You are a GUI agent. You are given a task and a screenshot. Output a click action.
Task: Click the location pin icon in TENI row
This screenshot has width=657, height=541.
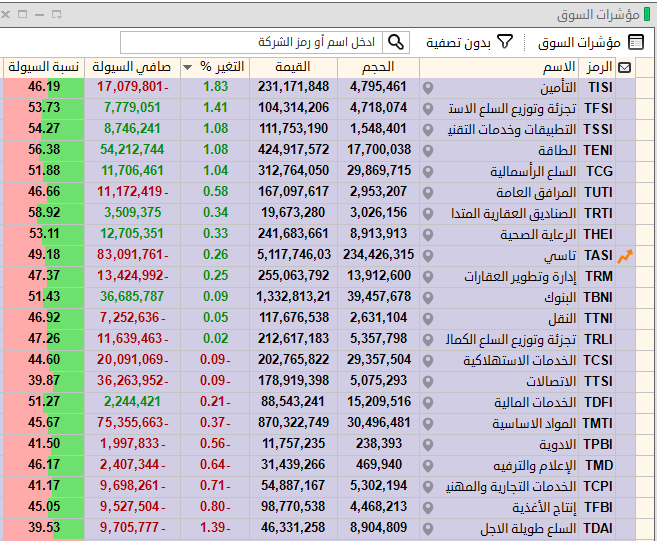pyautogui.click(x=427, y=151)
